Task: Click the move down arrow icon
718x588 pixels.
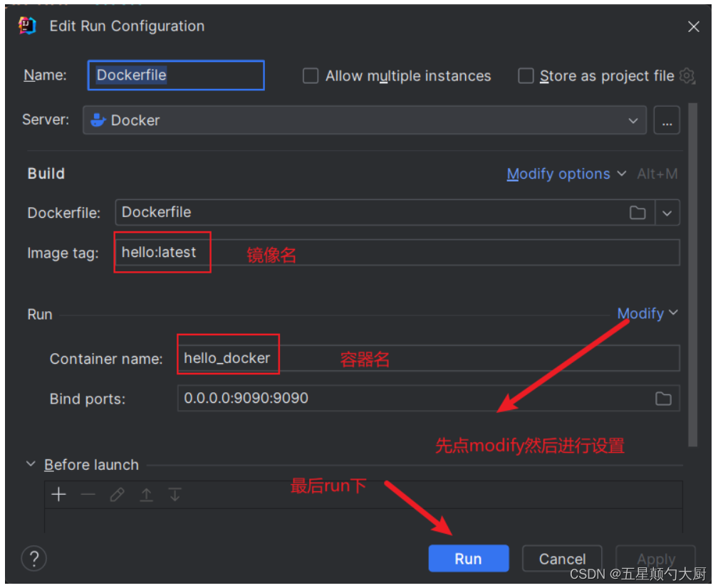Action: pyautogui.click(x=175, y=494)
